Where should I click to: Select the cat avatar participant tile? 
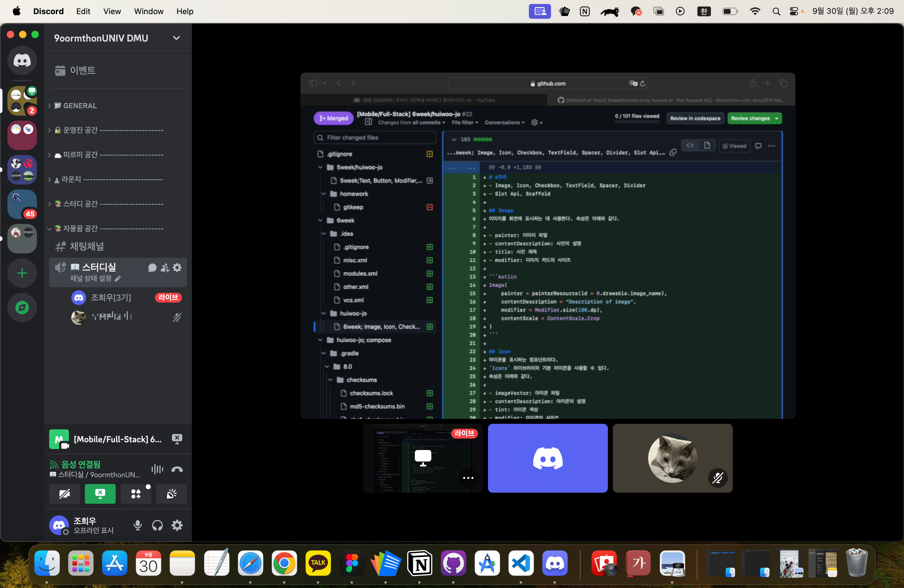(x=672, y=458)
